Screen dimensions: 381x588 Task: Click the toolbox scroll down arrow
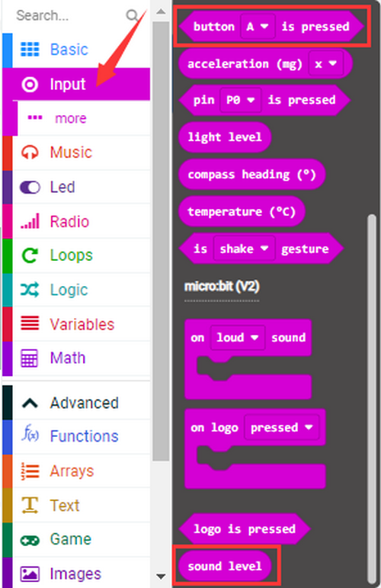coord(161,576)
